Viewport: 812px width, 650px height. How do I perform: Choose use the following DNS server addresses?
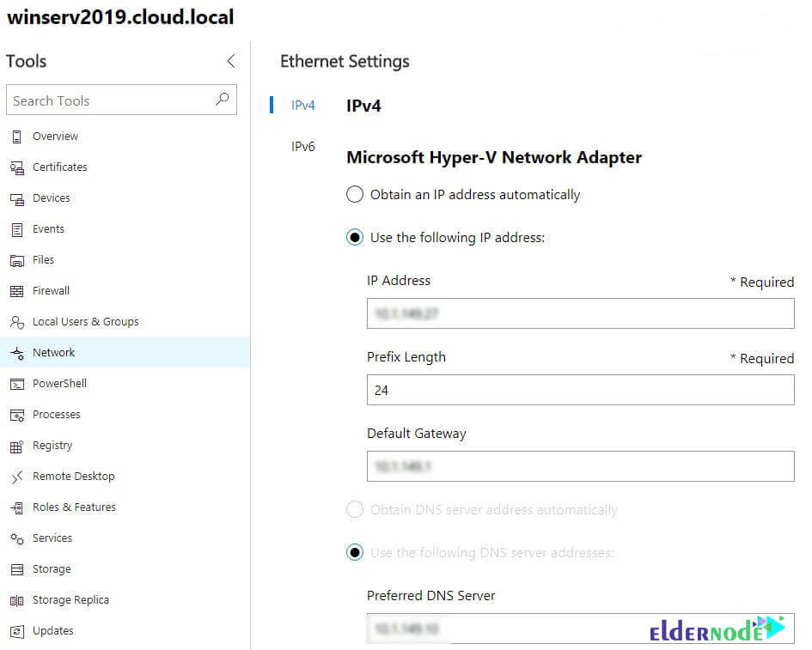click(x=355, y=552)
